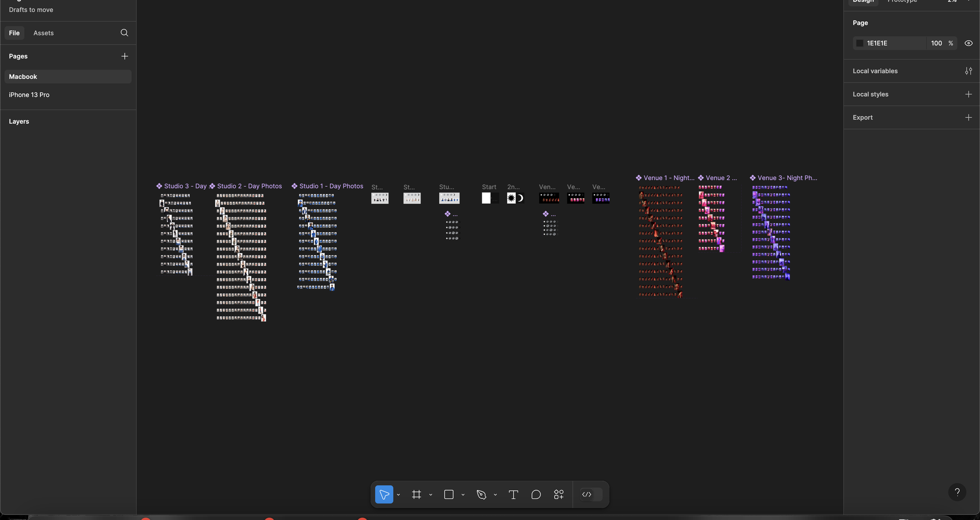Expand the Move tool options arrow
980x520 pixels.
[x=398, y=495]
